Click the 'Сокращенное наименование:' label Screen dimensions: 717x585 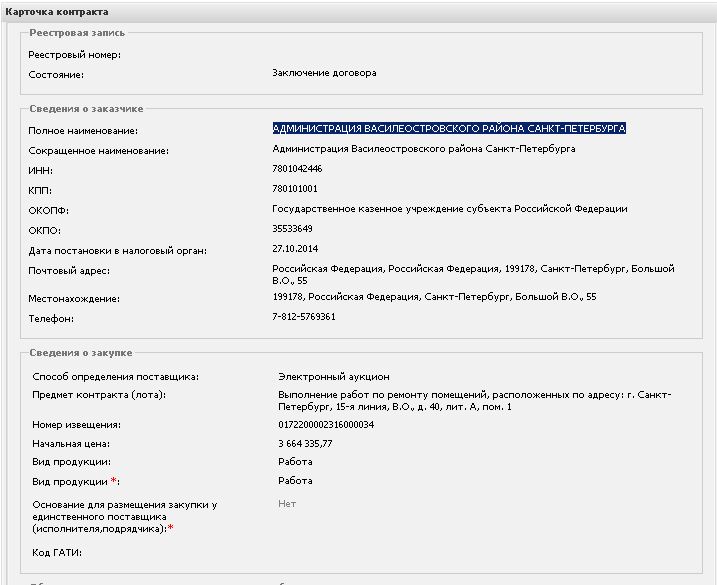click(98, 151)
